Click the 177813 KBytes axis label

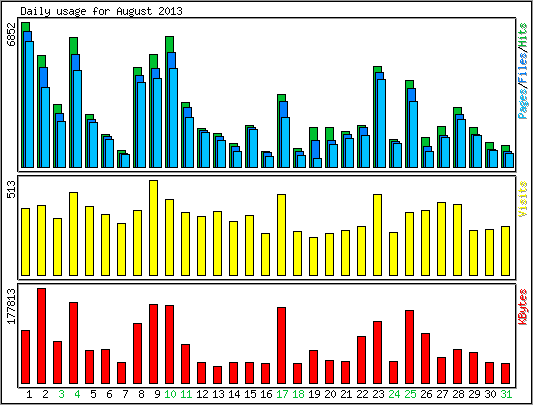(x=11, y=306)
